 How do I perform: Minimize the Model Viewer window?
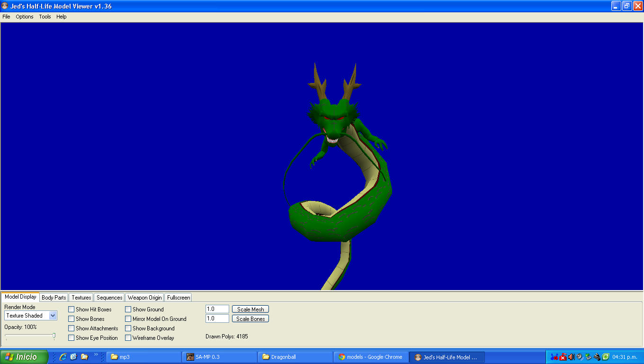pyautogui.click(x=616, y=6)
